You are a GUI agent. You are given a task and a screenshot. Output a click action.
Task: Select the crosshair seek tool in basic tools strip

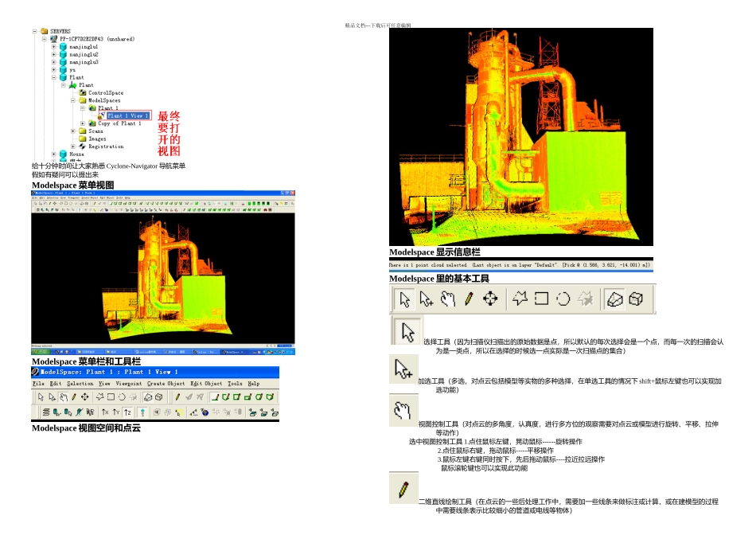tap(490, 299)
